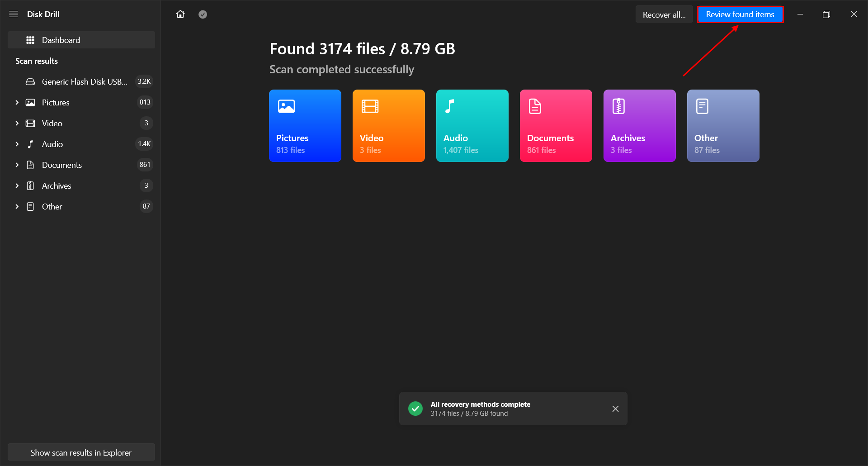Click Show scan results in Explorer
The image size is (868, 466).
point(81,452)
